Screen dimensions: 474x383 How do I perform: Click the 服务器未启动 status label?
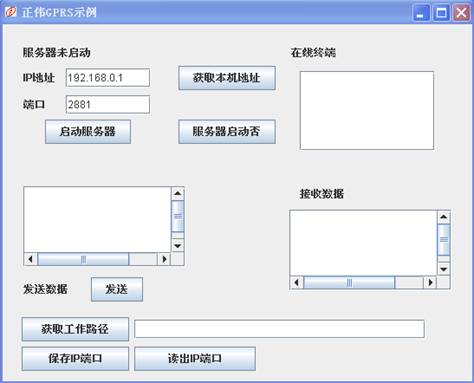56,53
